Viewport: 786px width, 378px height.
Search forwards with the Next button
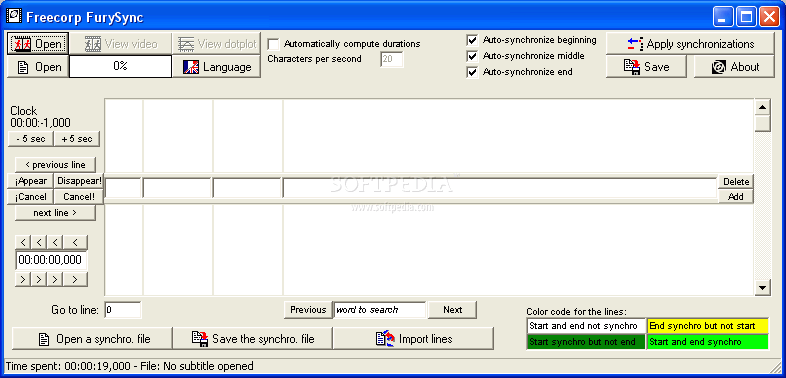tap(453, 310)
